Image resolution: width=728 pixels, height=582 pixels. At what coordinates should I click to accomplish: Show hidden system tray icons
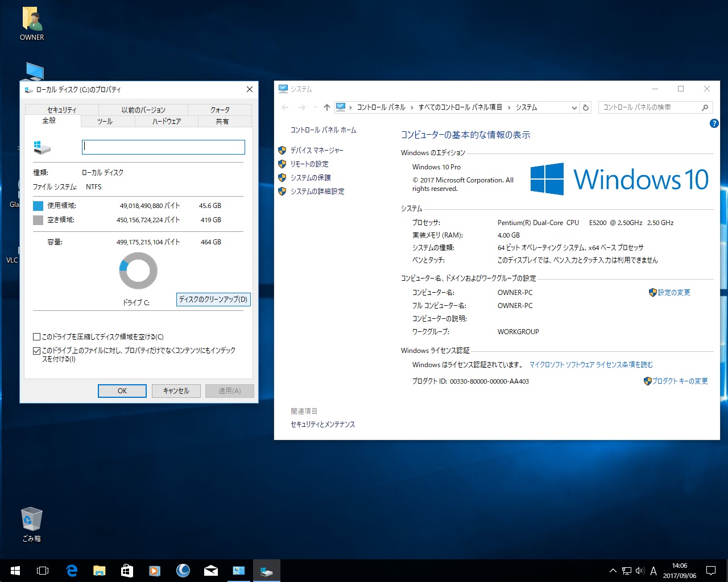tap(613, 571)
